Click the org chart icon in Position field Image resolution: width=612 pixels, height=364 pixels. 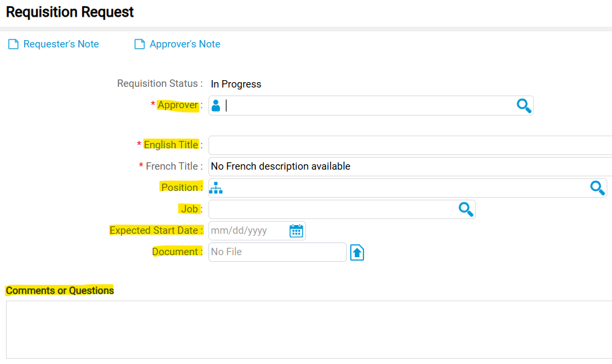216,188
